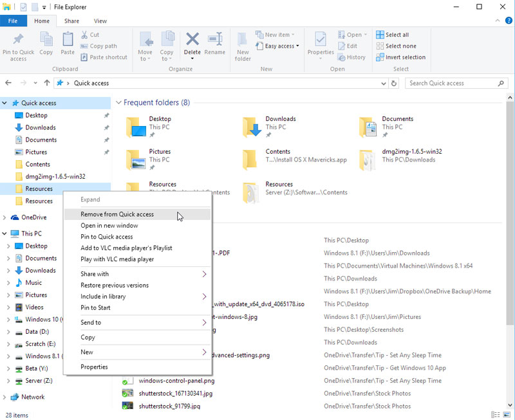Choose Copy path in the ribbon
The height and width of the screenshot is (420, 515).
98,46
